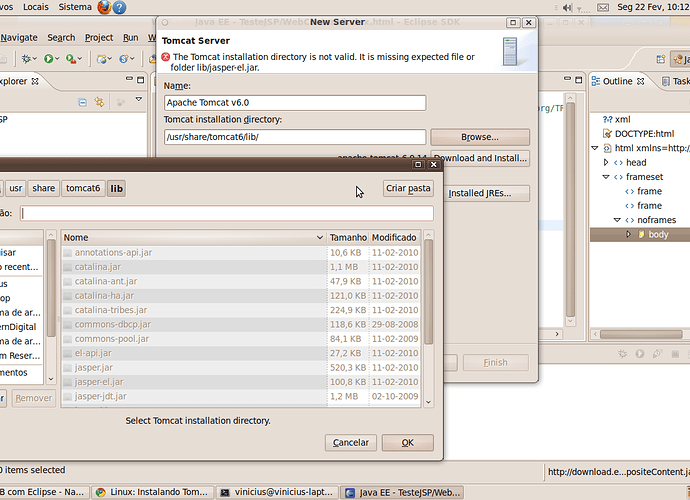Screen dimensions: 690x500
Task: Click the body element icon in Outline
Action: [x=642, y=234]
